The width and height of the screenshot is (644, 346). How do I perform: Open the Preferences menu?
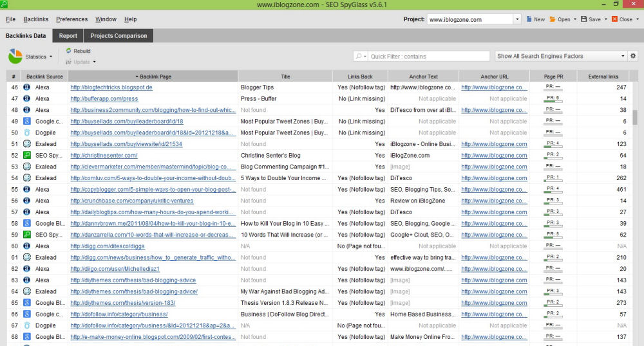coord(72,19)
